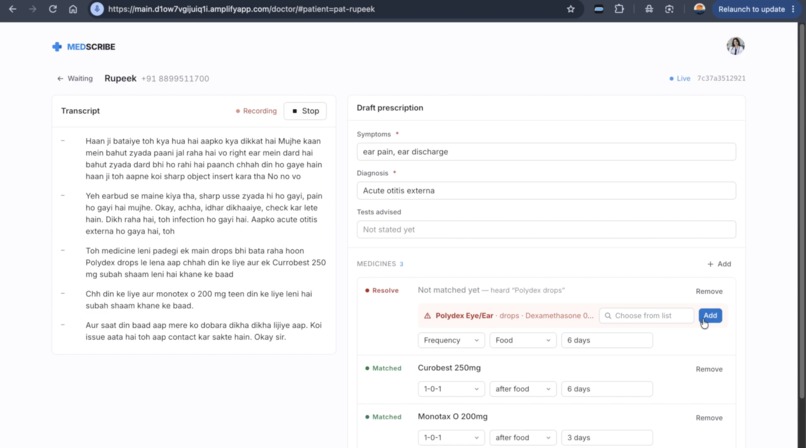Reload the page with refresh icon
This screenshot has width=806, height=448.
52,9
